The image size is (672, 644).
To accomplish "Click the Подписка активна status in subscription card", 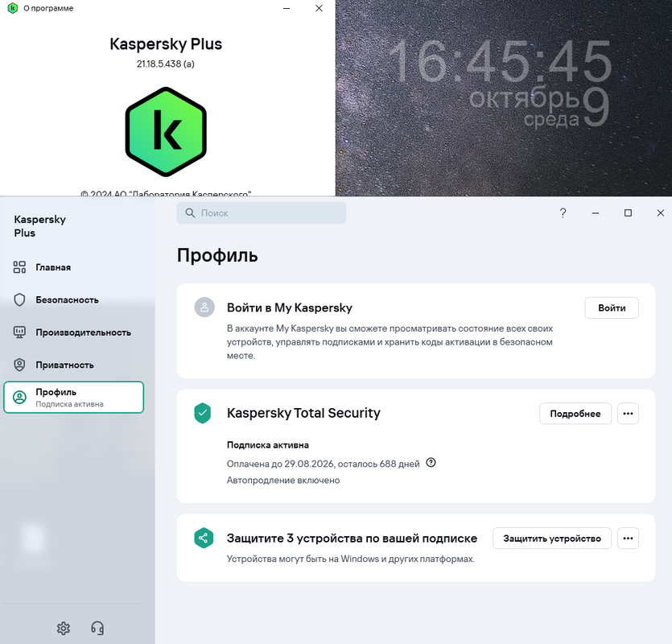I will tap(268, 445).
